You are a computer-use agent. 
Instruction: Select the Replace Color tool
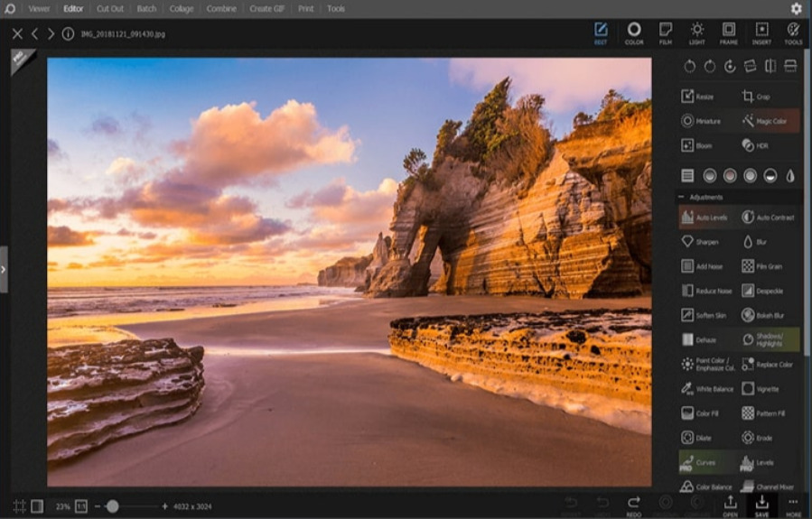[x=770, y=364]
